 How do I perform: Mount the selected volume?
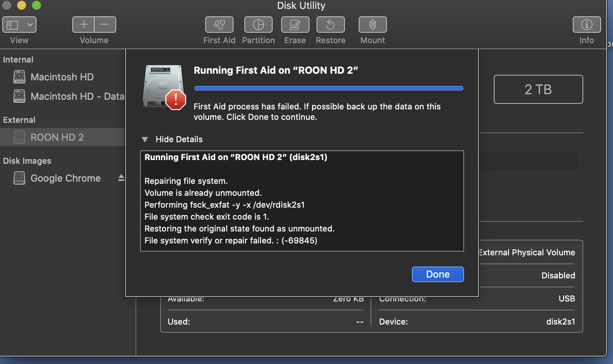click(x=373, y=25)
